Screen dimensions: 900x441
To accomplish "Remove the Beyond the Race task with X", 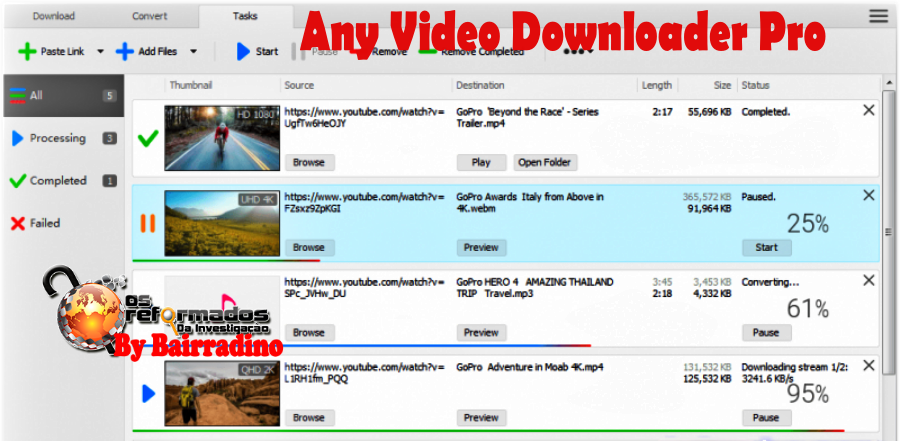I will [869, 110].
